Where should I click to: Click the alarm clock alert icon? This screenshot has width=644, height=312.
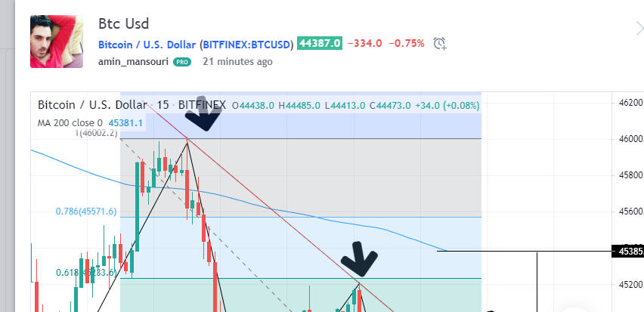441,44
